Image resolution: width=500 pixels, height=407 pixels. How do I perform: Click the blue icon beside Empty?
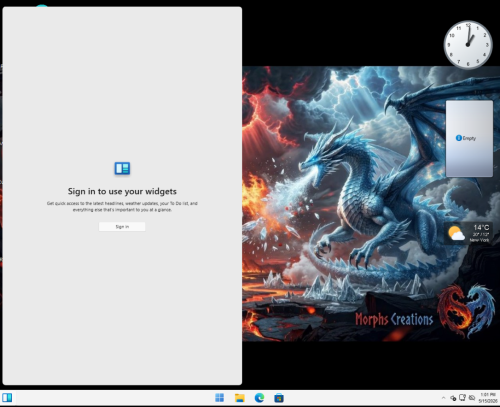pyautogui.click(x=459, y=138)
